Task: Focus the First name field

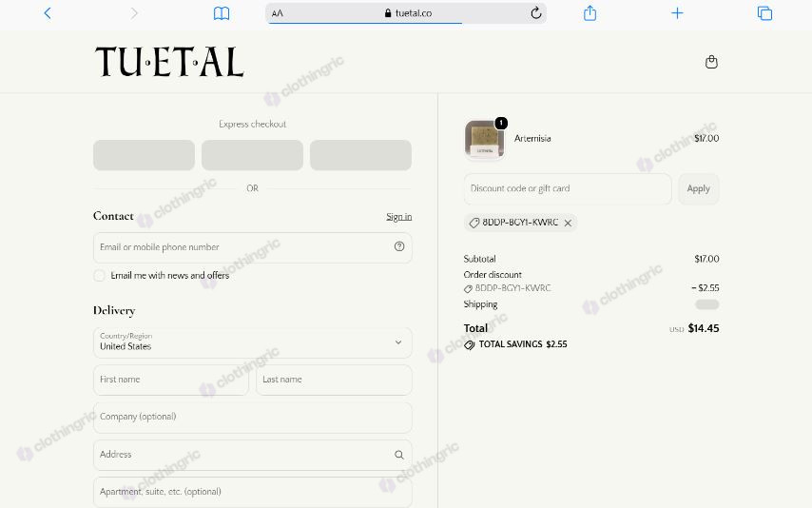Action: 171,380
